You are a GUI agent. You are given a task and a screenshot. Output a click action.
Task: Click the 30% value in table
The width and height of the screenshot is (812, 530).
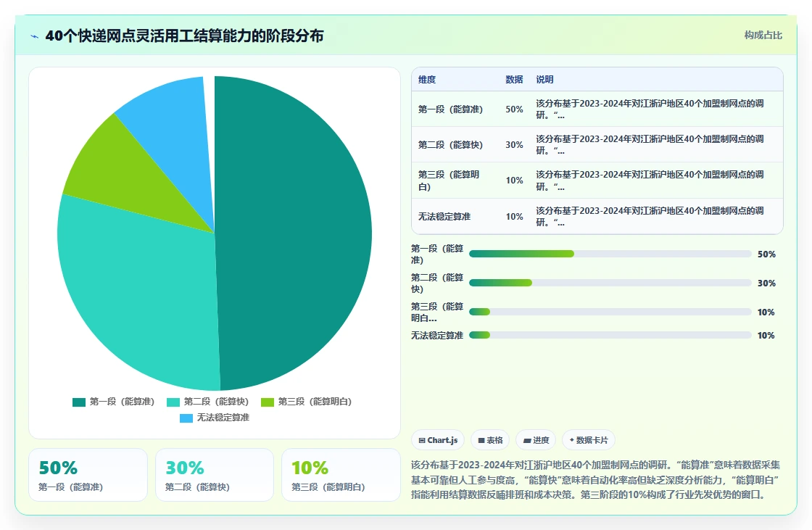point(514,145)
